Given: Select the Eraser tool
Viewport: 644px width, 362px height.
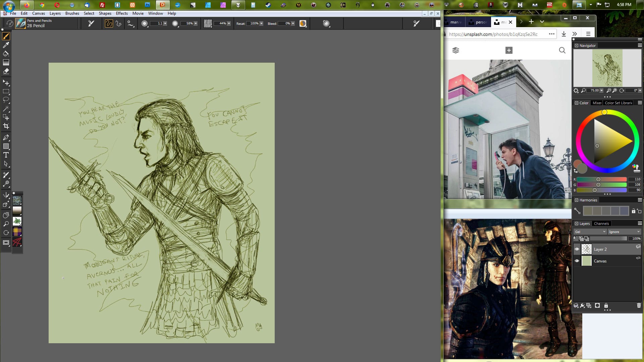Looking at the screenshot, I should (x=6, y=71).
